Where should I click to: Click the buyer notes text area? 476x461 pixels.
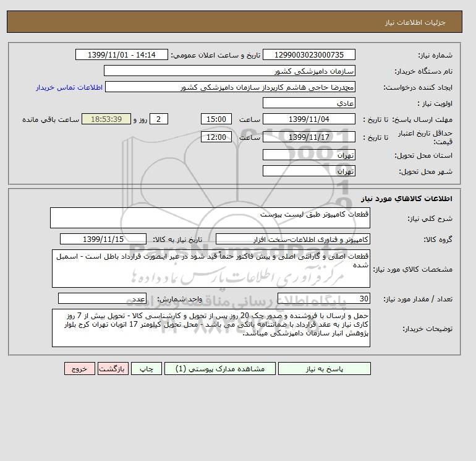[211, 328]
